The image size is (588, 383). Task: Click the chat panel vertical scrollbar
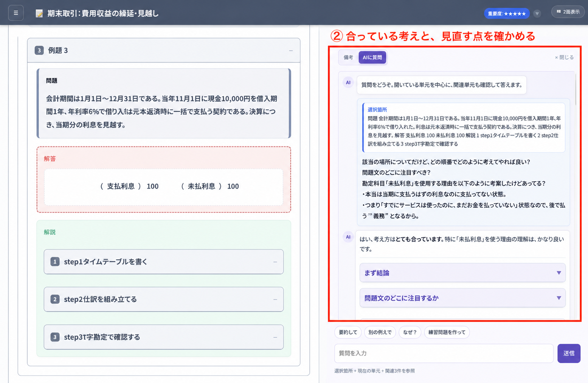(576, 89)
